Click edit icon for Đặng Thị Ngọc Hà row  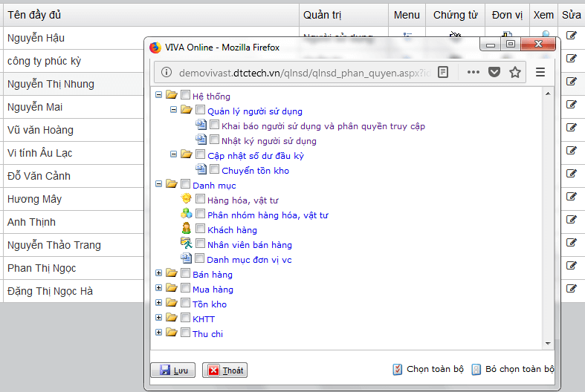point(571,289)
